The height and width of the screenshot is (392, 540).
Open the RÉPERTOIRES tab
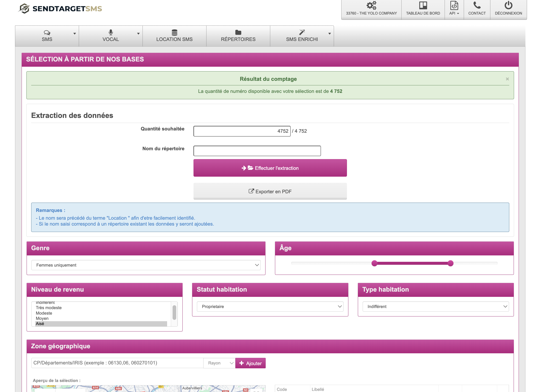[x=238, y=36]
